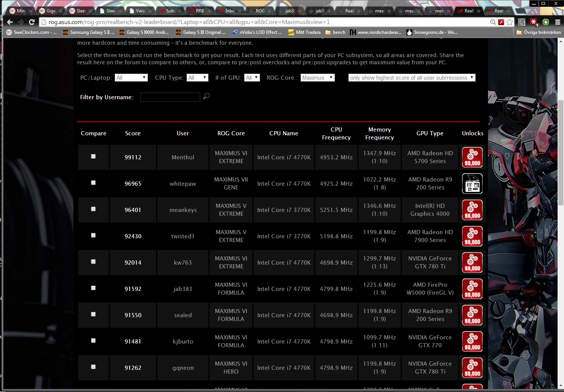Click kw763's 90,000 unlock badge

[472, 262]
